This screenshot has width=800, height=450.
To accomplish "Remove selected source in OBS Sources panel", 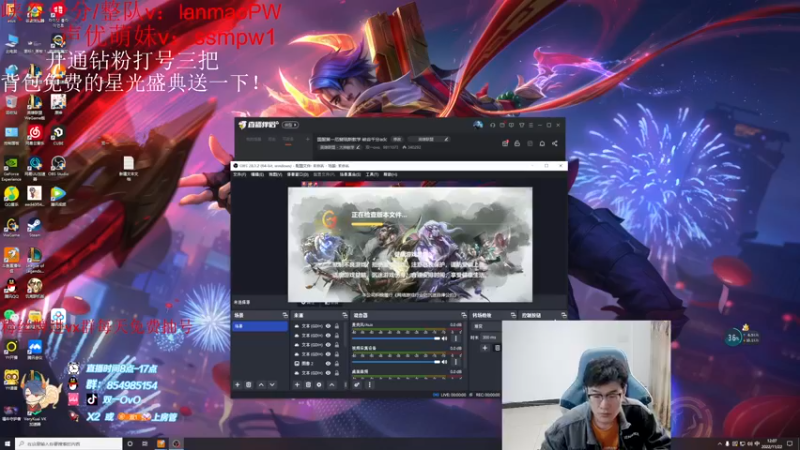I will (x=308, y=385).
